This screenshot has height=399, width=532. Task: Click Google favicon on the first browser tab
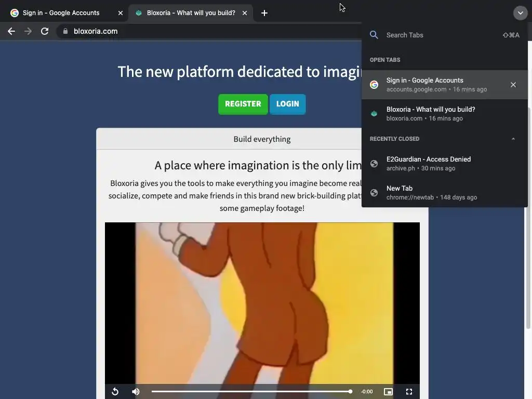[14, 13]
